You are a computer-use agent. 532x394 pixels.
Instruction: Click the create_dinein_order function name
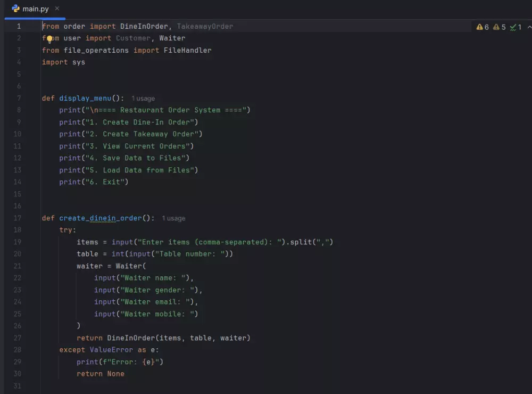click(101, 218)
